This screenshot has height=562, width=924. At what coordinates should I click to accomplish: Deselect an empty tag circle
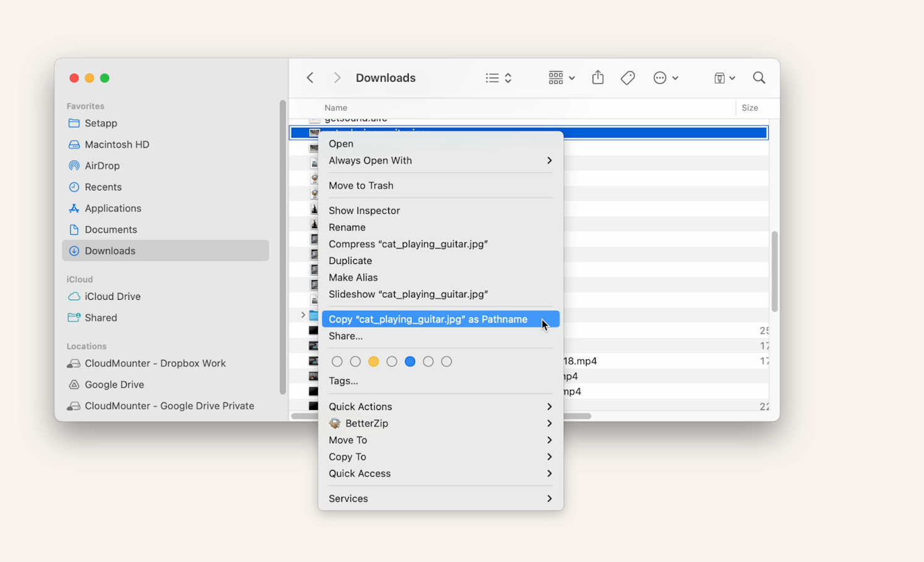point(337,361)
